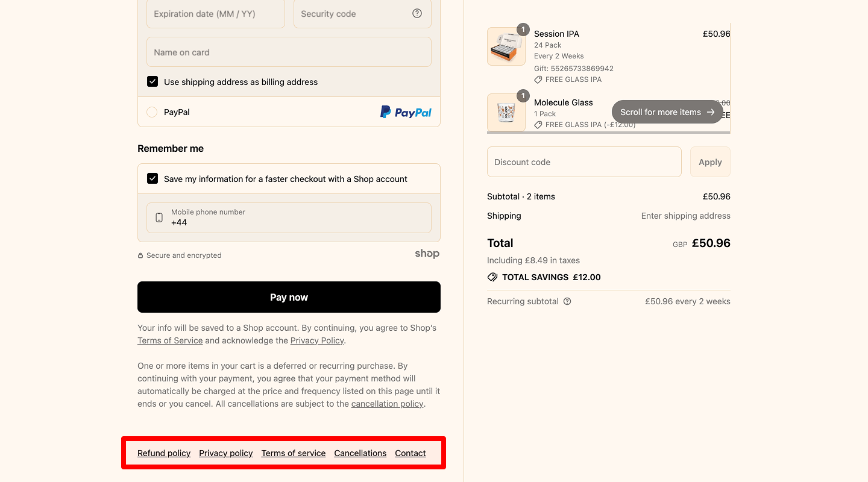The image size is (868, 482).
Task: Click the total savings tag icon
Action: click(492, 277)
